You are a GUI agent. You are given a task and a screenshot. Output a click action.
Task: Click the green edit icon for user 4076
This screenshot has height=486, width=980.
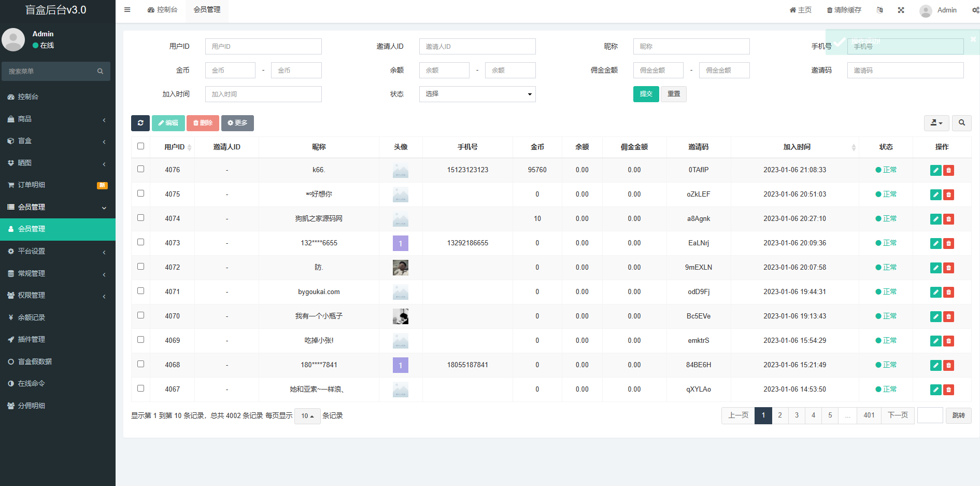pos(935,170)
